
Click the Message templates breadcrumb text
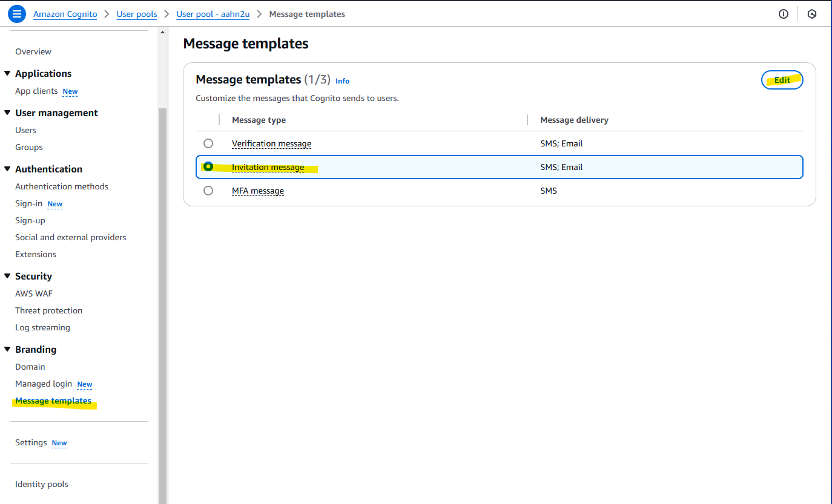click(x=307, y=14)
